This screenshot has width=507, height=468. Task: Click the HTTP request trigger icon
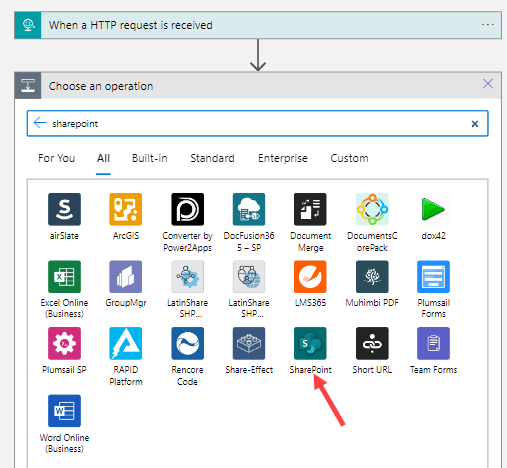point(28,25)
